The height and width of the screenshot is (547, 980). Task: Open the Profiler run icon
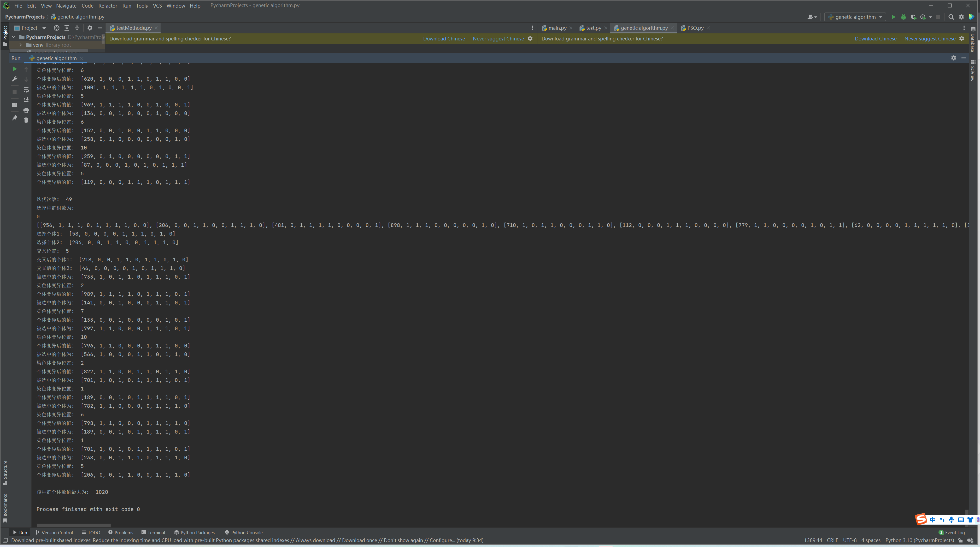[x=923, y=17]
